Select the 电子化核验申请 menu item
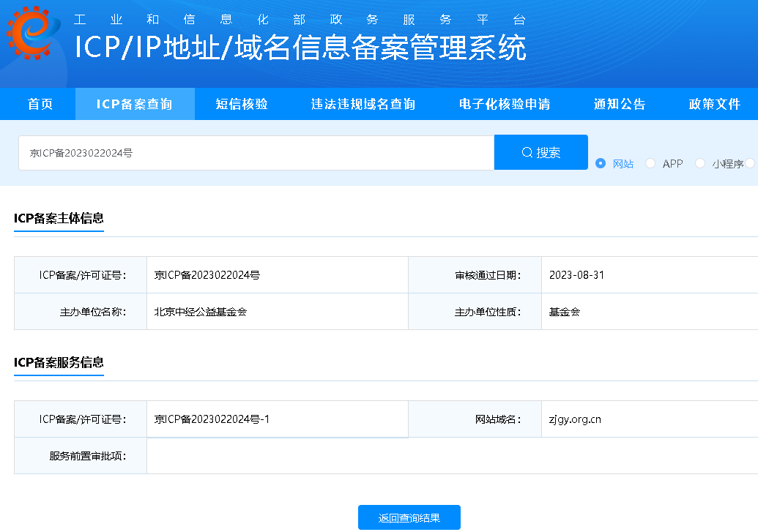Image resolution: width=758 pixels, height=532 pixels. pos(505,104)
